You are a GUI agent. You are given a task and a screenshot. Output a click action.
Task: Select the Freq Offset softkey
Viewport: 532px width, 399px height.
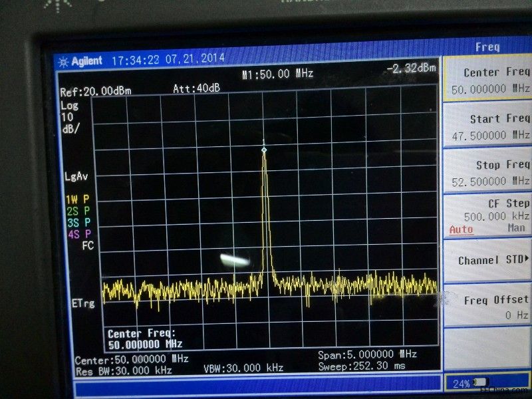pos(487,306)
